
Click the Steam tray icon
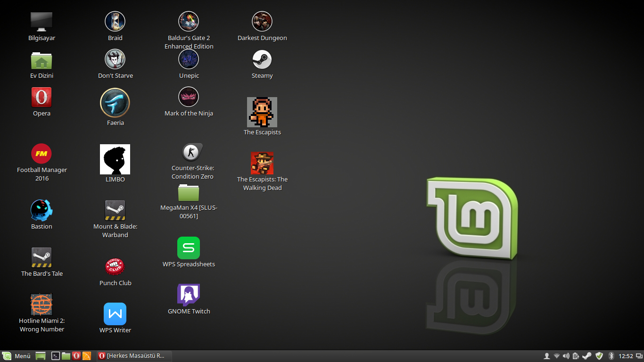point(587,356)
